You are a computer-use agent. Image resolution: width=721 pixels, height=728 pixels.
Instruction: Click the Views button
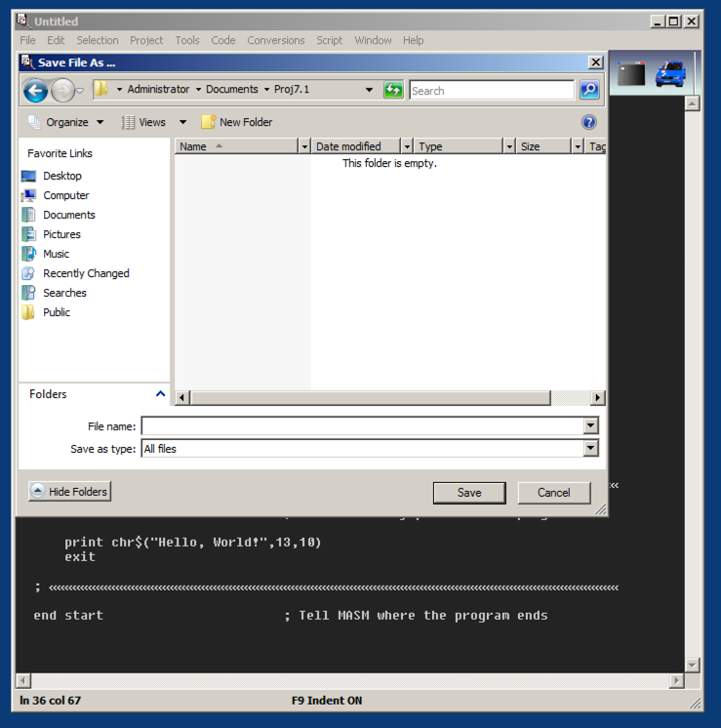pos(143,122)
